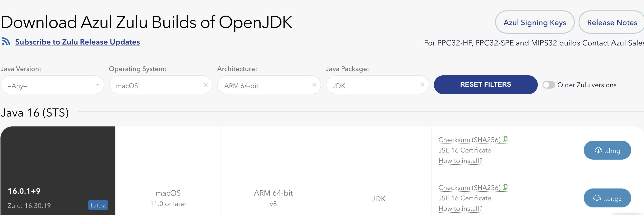Open How to install for .dmg
This screenshot has width=644, height=215.
coord(460,161)
